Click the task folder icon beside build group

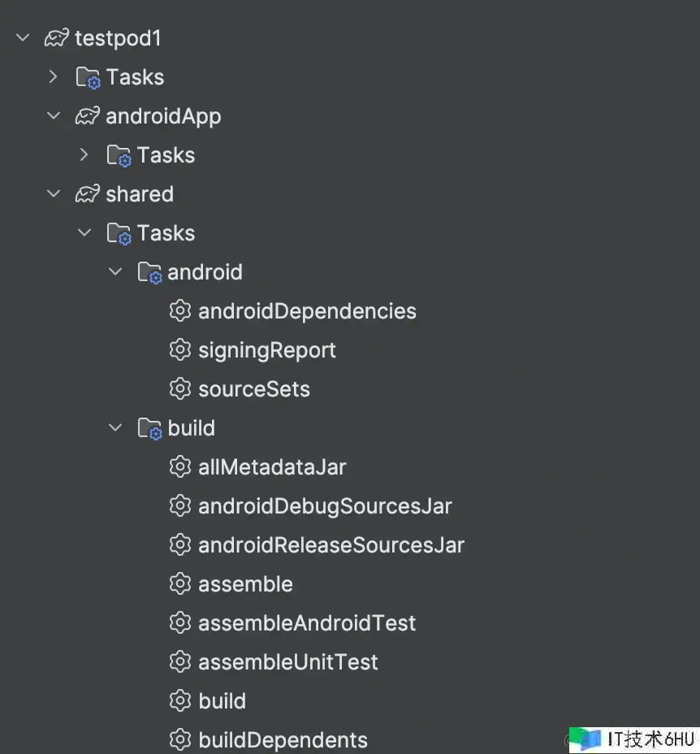pyautogui.click(x=150, y=428)
